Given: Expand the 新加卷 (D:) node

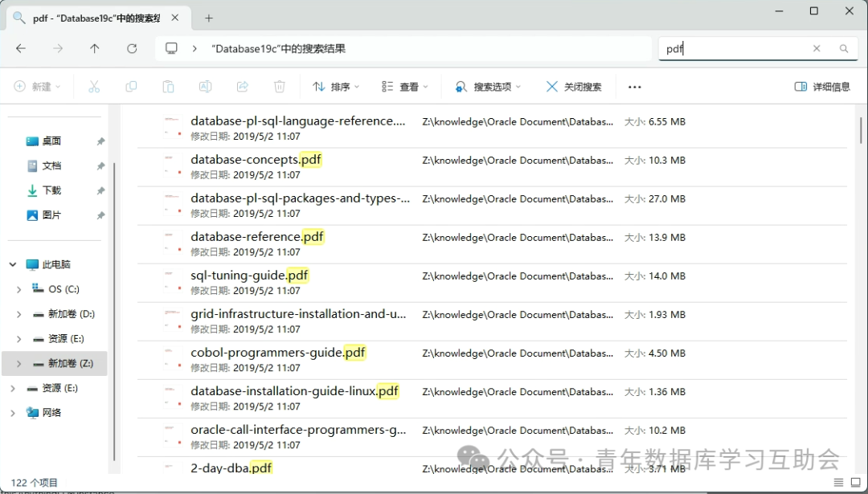Looking at the screenshot, I should [x=18, y=314].
